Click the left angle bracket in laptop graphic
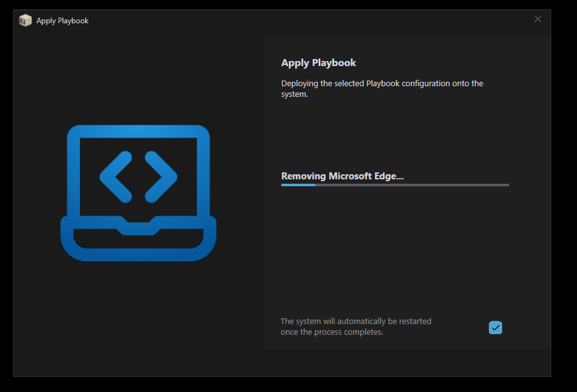Viewport: 577px width, 392px height. [116, 177]
